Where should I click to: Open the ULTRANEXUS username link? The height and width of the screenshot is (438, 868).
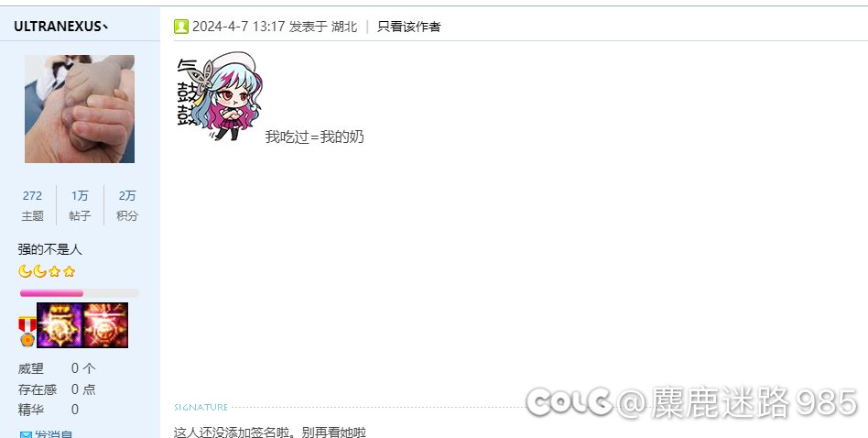[60, 27]
